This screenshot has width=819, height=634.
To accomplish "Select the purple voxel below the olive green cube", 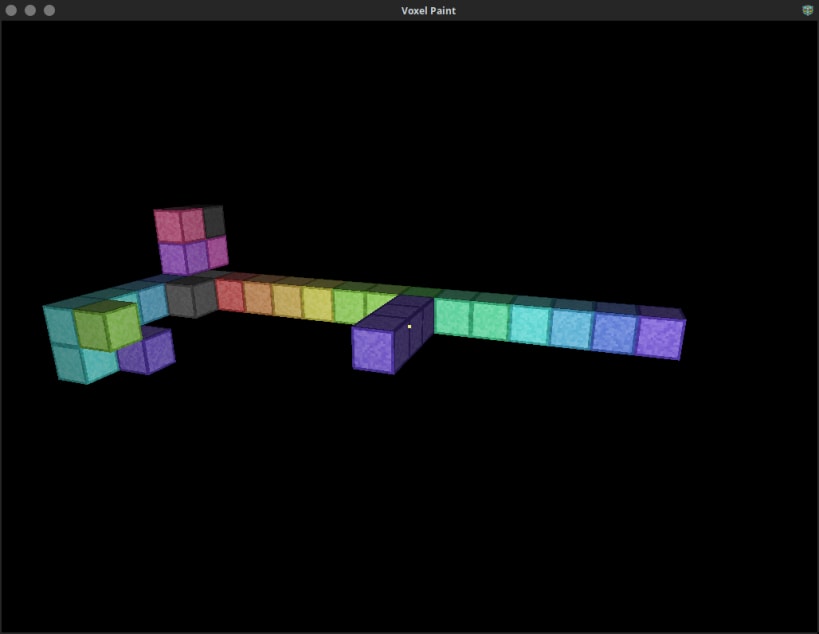I will 147,353.
